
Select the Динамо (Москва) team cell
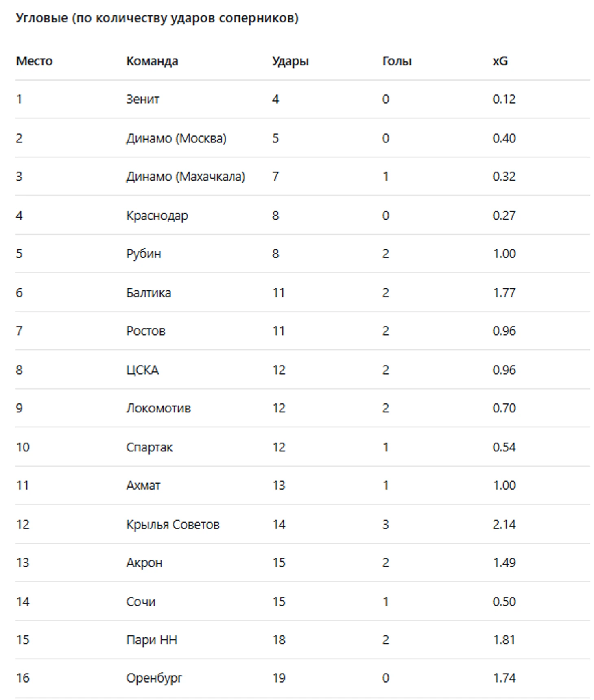[176, 138]
